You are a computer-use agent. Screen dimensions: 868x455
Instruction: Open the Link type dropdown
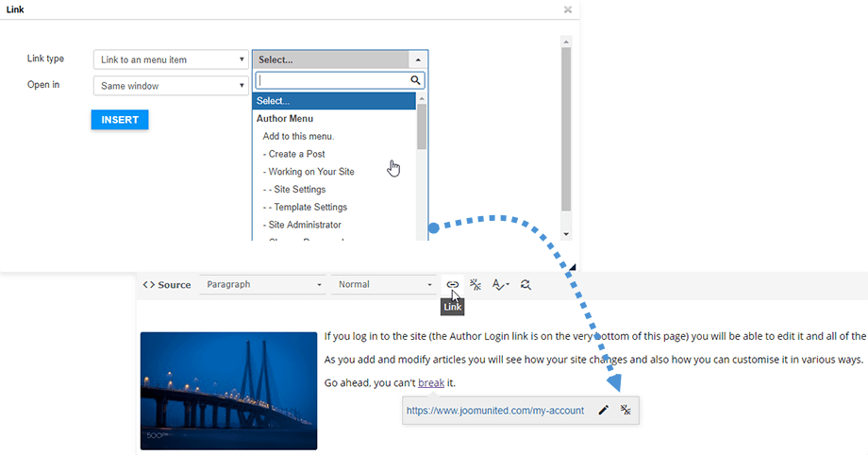[x=171, y=59]
